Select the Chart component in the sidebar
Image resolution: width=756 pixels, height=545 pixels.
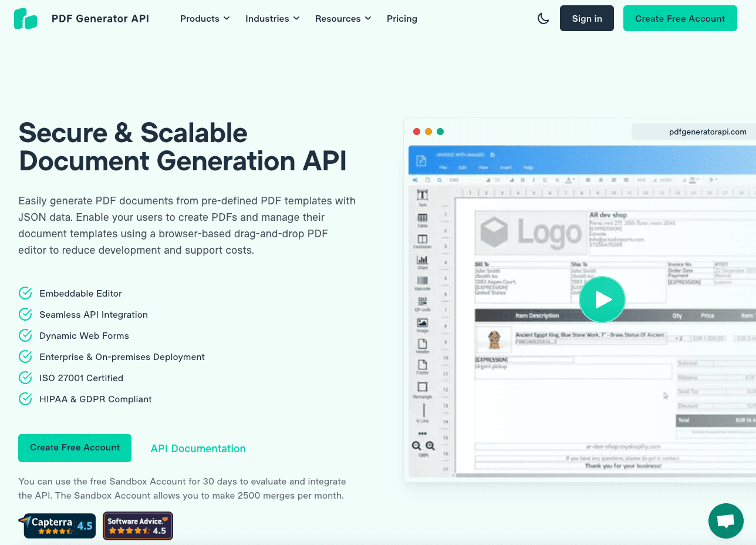423,258
